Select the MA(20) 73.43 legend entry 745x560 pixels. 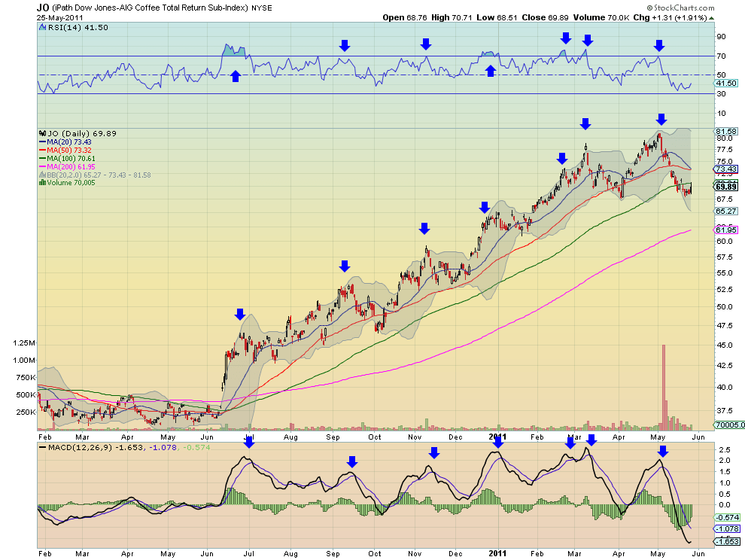click(x=65, y=142)
